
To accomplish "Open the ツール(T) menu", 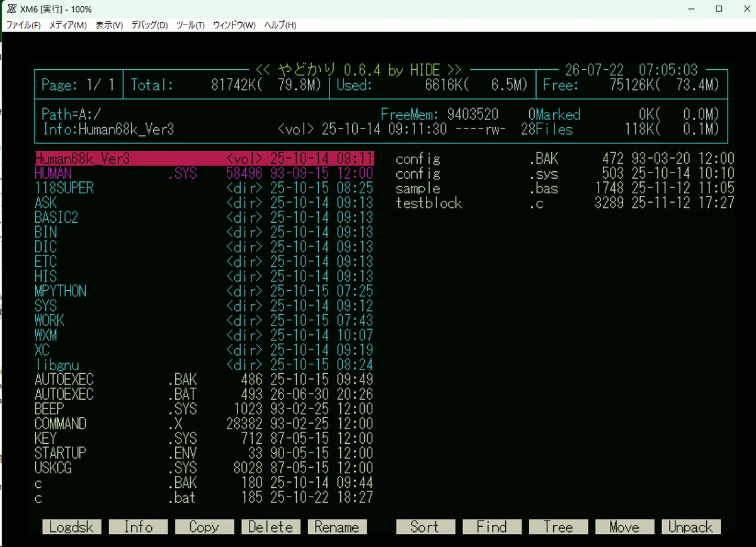I will tap(190, 25).
